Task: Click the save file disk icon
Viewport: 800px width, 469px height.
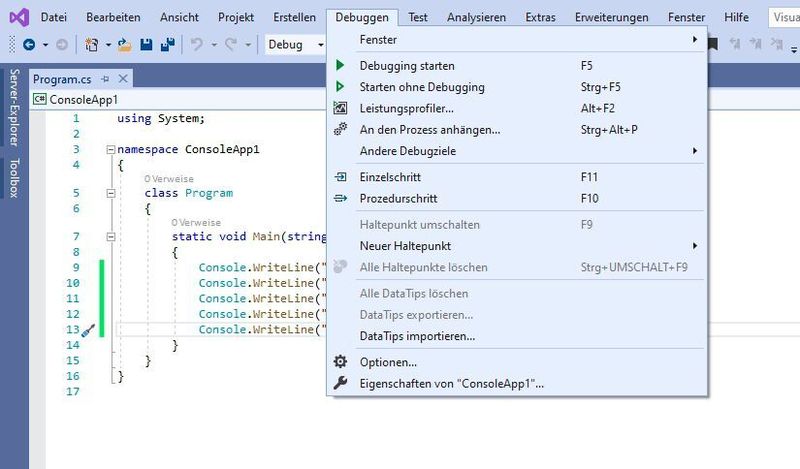Action: (146, 45)
